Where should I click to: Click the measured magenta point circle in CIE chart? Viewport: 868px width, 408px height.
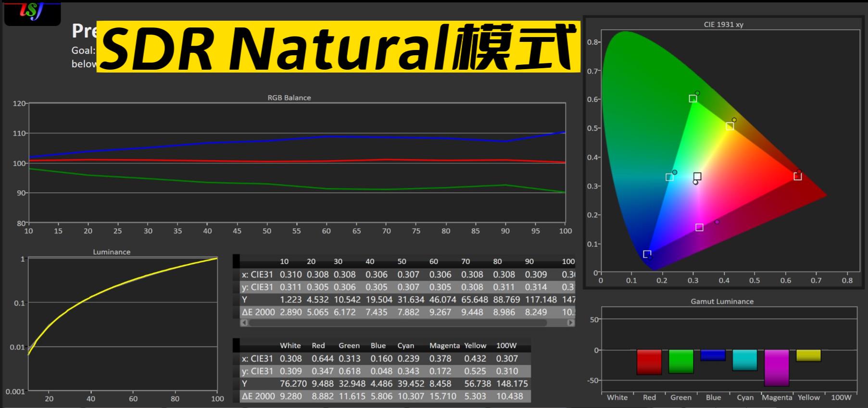(717, 222)
